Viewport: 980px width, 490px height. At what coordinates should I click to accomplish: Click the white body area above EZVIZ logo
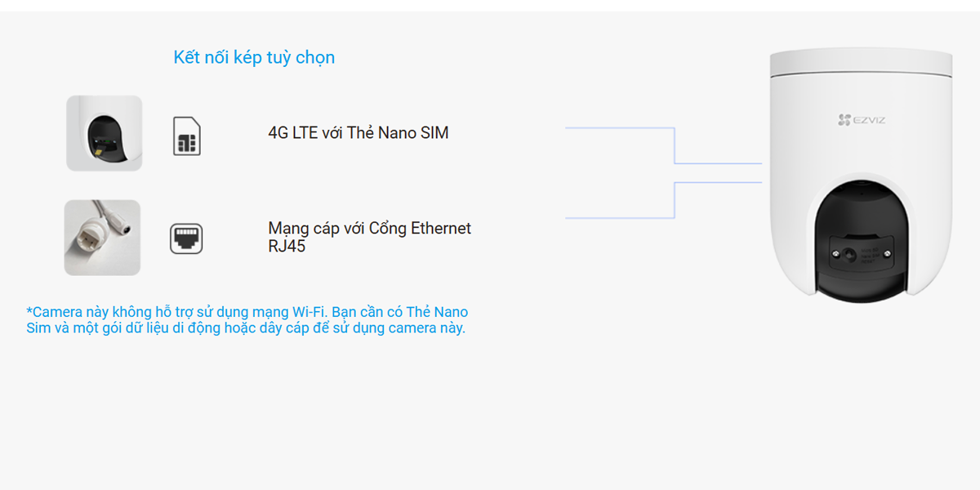862,95
